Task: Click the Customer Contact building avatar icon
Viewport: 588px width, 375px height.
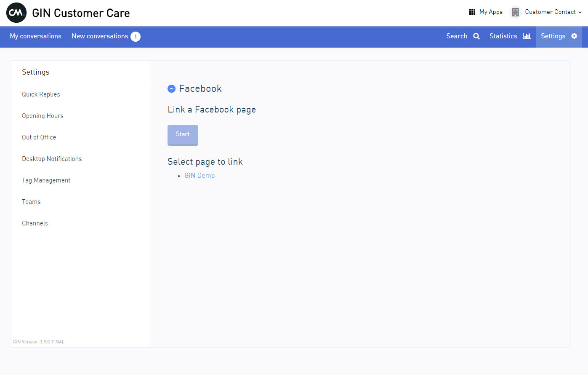Action: pos(515,12)
